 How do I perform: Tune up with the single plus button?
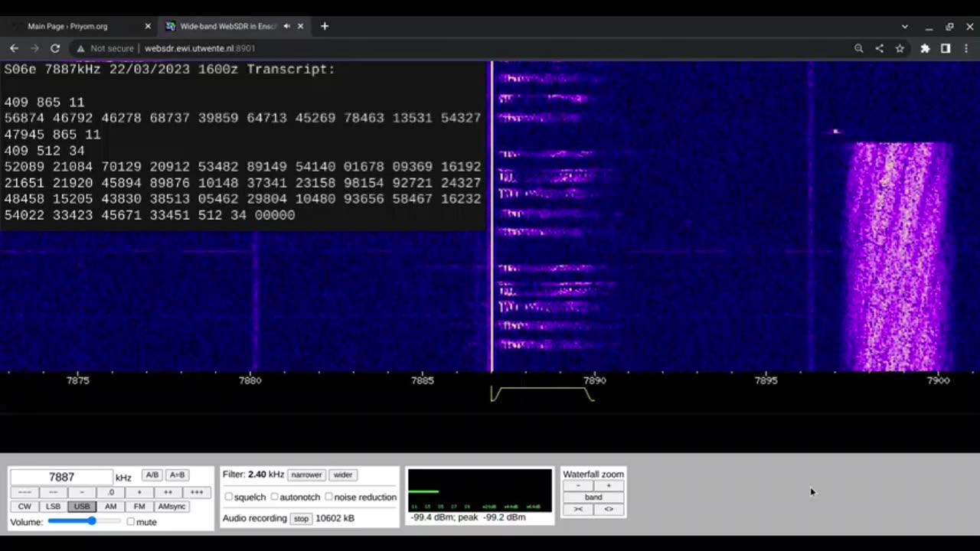tap(139, 492)
